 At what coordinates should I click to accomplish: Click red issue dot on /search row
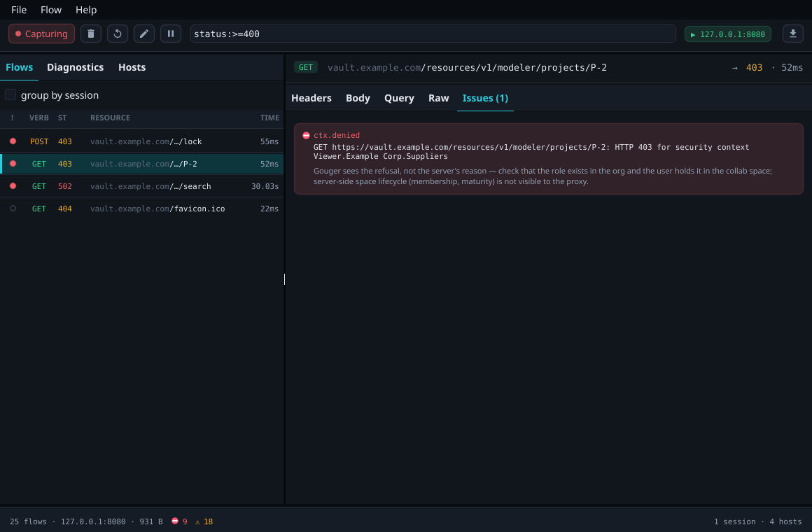13,185
